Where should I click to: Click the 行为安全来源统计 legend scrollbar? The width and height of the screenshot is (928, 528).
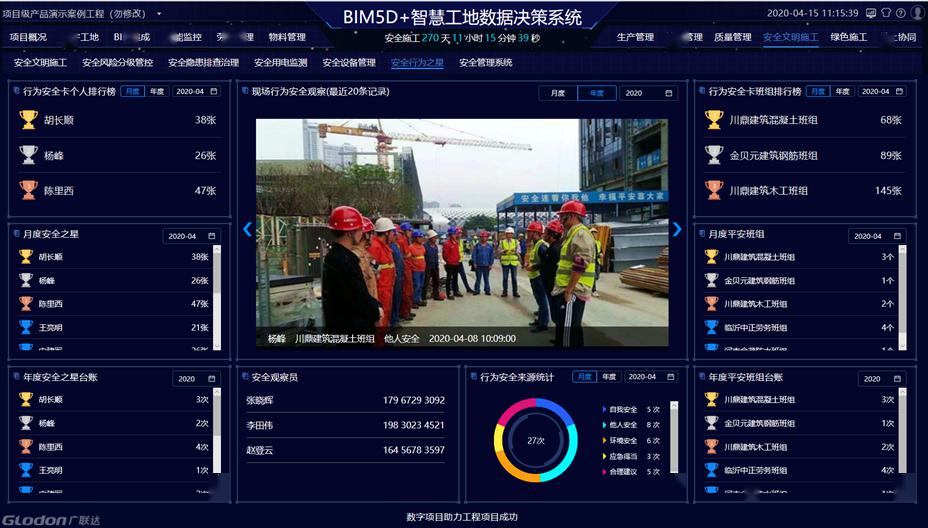pyautogui.click(x=674, y=437)
